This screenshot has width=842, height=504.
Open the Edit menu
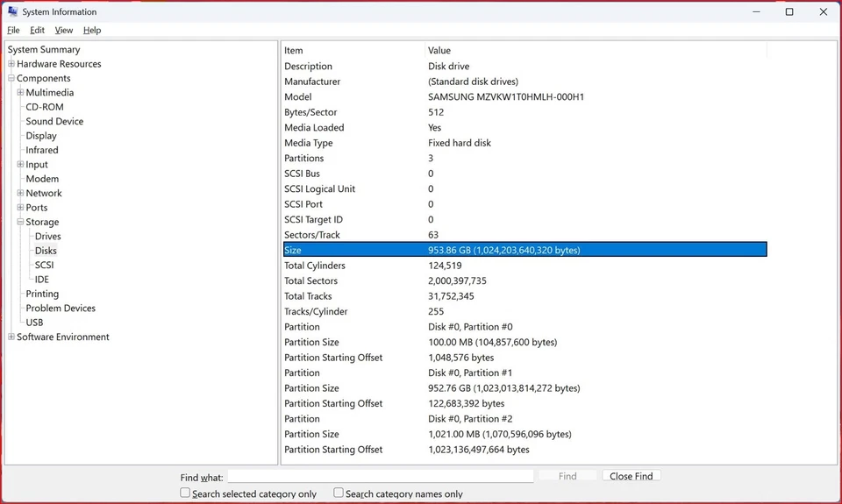pos(37,30)
